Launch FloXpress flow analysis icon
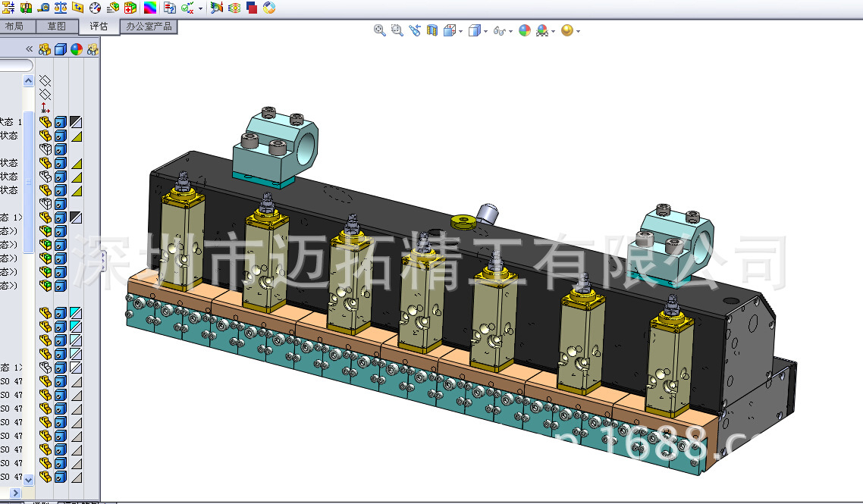The width and height of the screenshot is (863, 504). click(x=234, y=8)
